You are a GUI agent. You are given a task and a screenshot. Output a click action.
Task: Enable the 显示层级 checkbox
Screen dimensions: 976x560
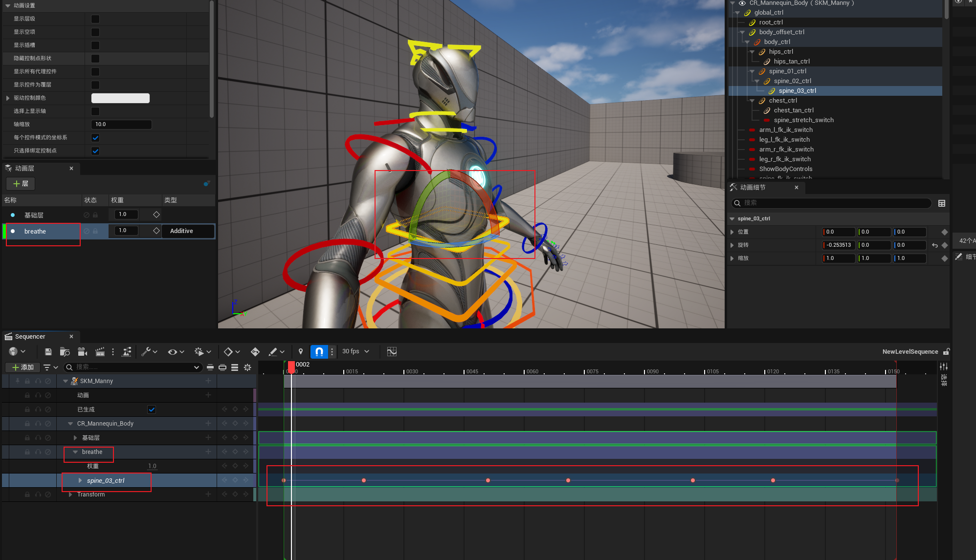click(95, 19)
